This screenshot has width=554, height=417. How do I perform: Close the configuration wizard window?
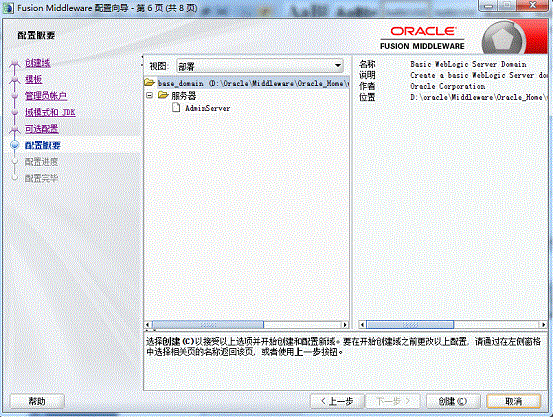(x=533, y=5)
